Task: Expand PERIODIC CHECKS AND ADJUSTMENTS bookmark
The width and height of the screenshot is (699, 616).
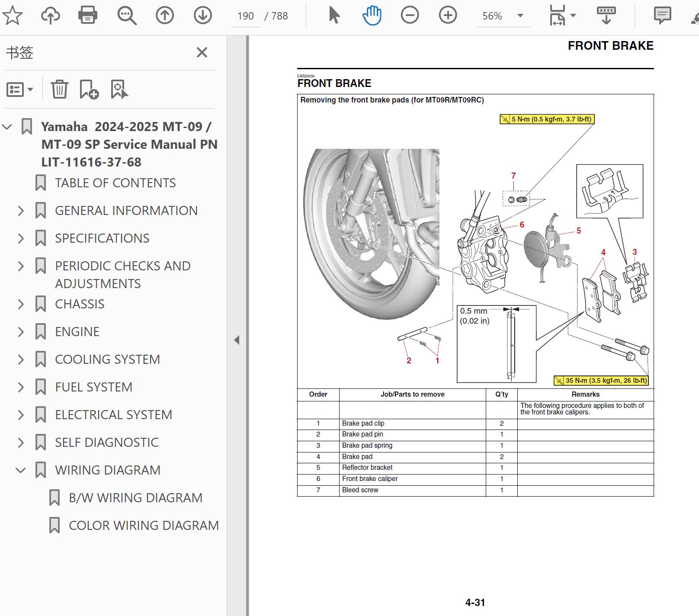Action: coord(21,266)
